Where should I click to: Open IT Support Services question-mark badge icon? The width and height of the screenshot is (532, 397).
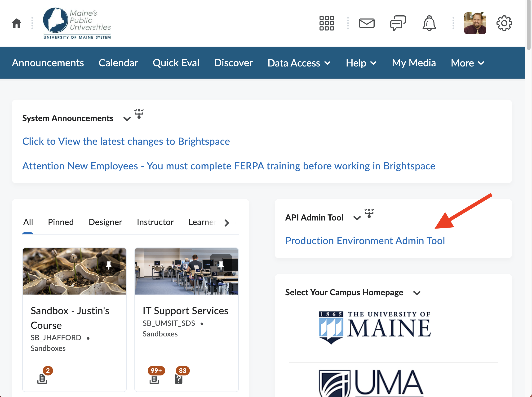coord(179,379)
